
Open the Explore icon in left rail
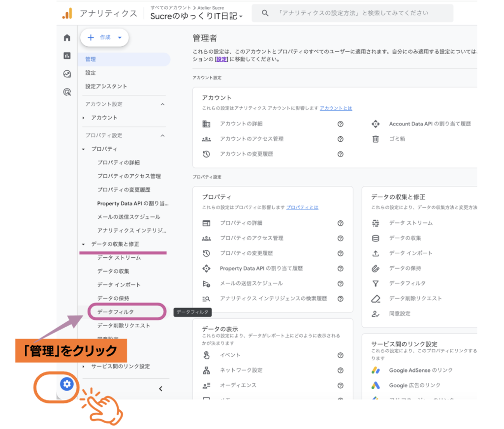coord(67,74)
